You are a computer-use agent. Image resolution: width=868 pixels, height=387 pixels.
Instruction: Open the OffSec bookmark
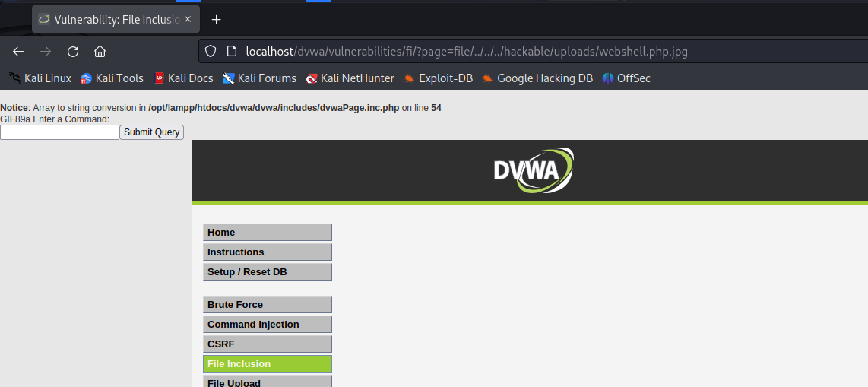pyautogui.click(x=626, y=78)
